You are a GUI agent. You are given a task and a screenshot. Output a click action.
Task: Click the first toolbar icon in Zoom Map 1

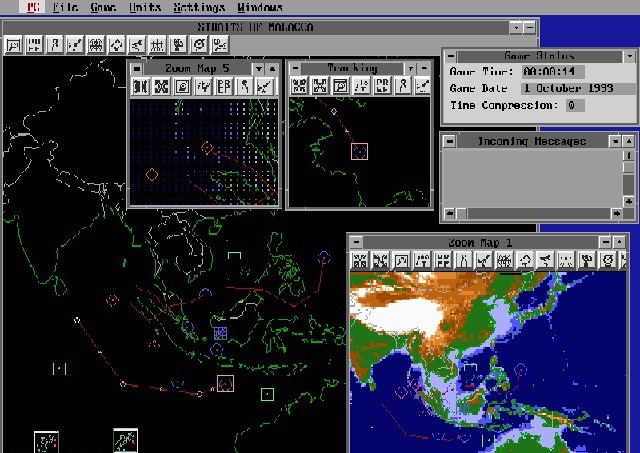point(359,261)
